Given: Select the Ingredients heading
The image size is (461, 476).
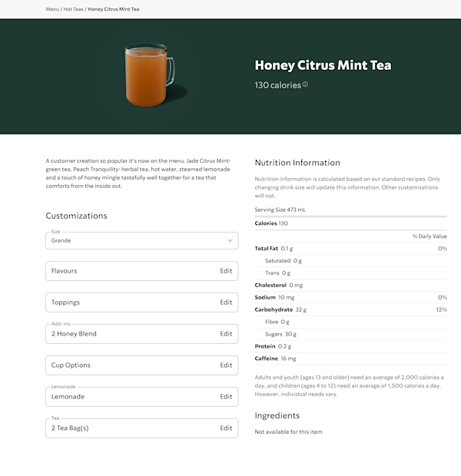Looking at the screenshot, I should (x=277, y=415).
